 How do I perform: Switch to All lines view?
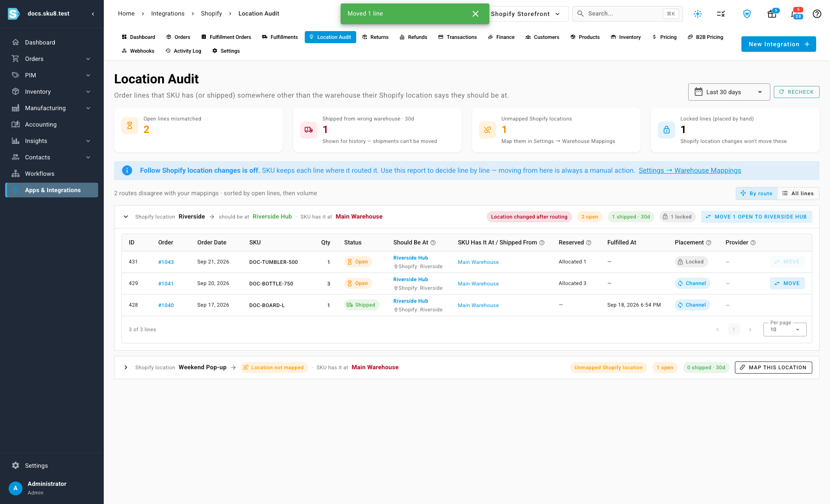tap(798, 193)
